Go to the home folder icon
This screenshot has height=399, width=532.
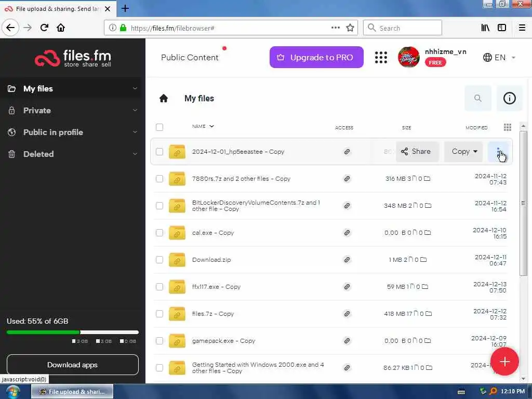pos(164,98)
